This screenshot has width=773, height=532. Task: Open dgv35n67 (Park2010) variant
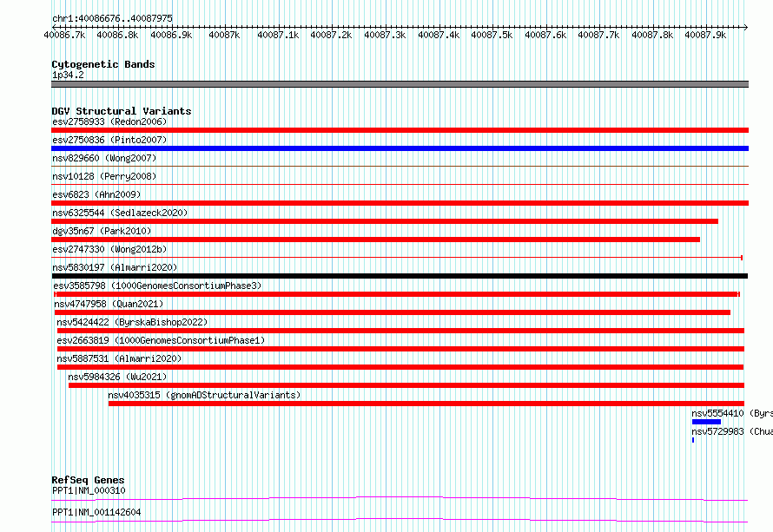coord(102,231)
